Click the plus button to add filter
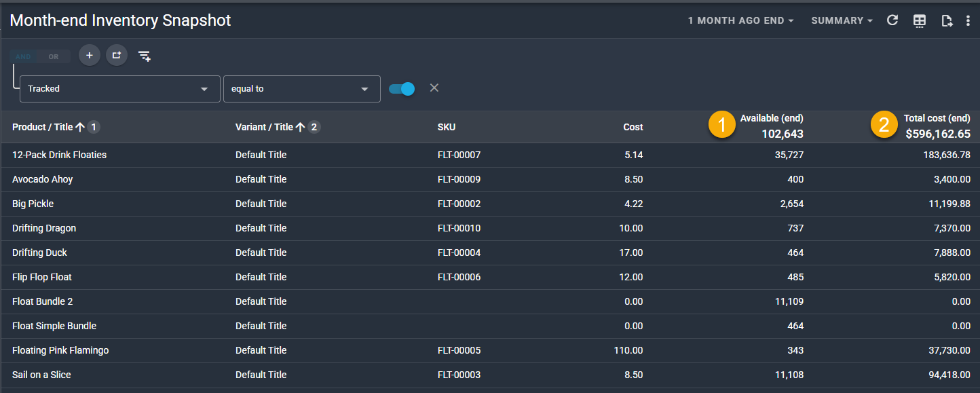The width and height of the screenshot is (980, 393). (x=89, y=55)
